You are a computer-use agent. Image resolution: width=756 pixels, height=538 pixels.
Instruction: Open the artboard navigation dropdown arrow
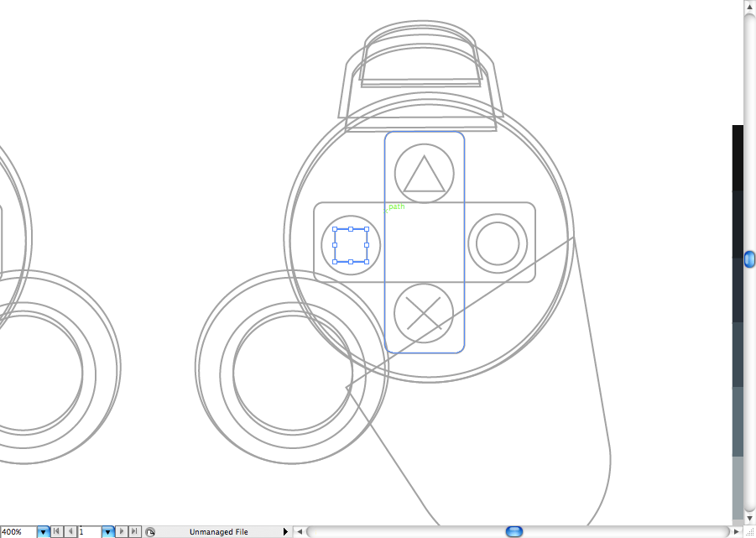tap(108, 532)
